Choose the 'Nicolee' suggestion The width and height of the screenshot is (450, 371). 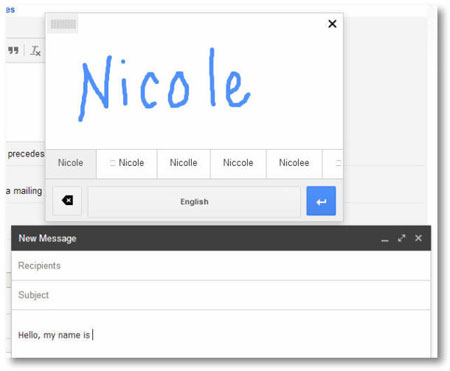(x=294, y=163)
